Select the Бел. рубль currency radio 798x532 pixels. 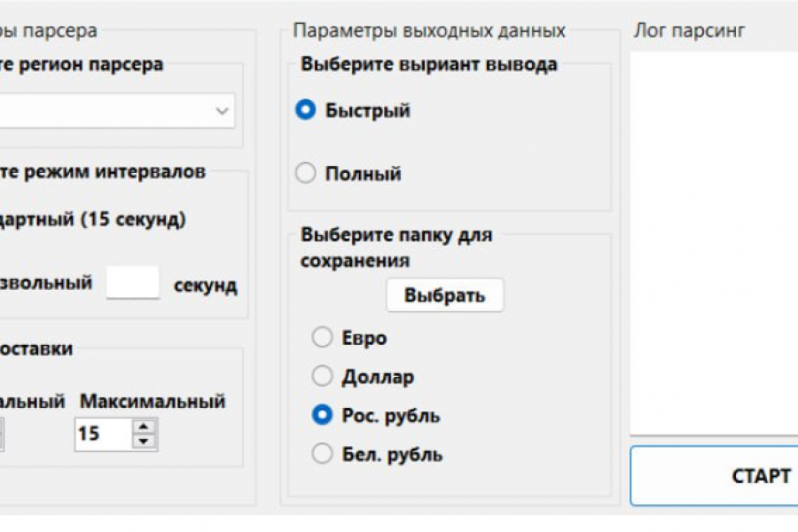coord(322,455)
